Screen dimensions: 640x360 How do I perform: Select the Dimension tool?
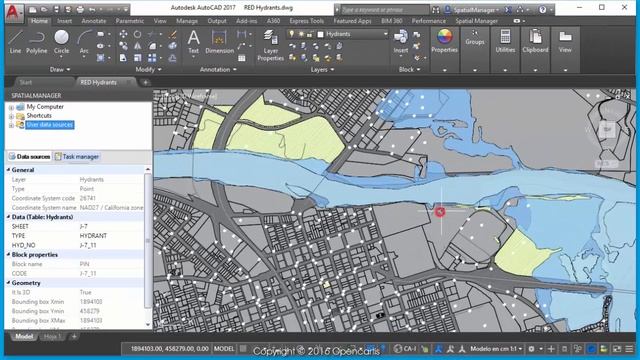click(219, 42)
